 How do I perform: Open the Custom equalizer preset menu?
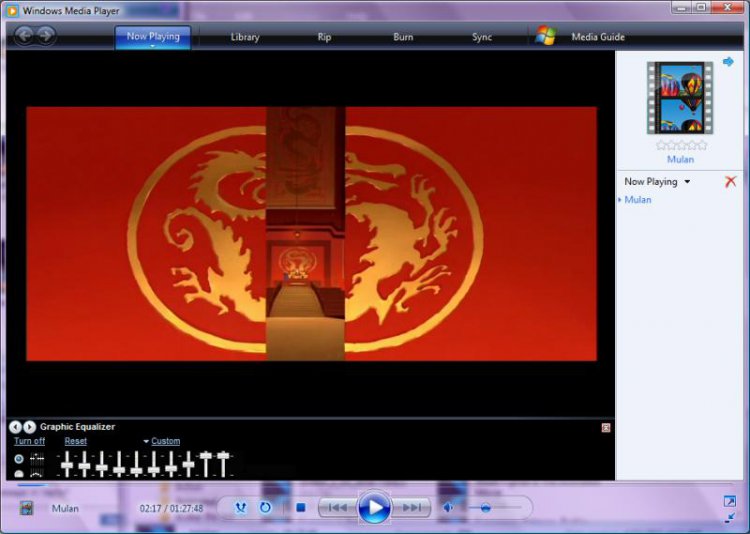[x=165, y=441]
